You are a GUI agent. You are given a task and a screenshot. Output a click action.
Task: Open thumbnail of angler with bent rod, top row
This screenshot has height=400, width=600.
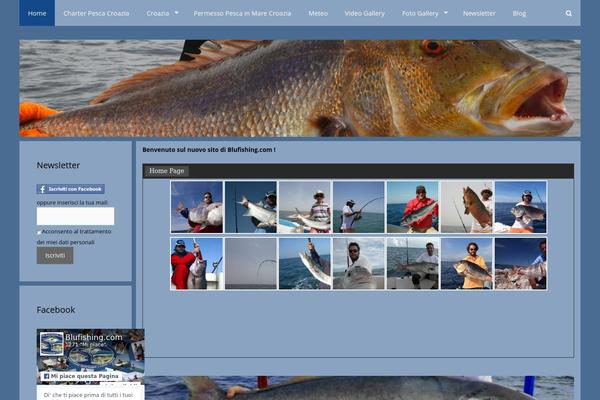pos(359,207)
